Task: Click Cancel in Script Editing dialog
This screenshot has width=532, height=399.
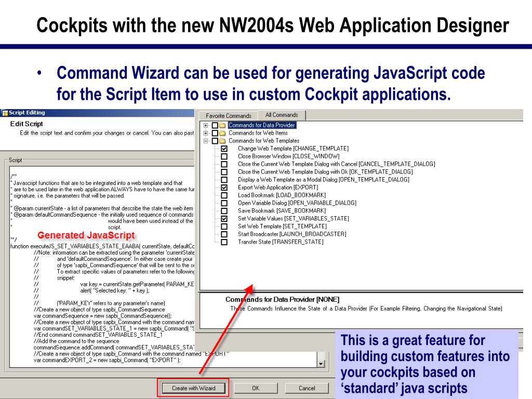Action: pyautogui.click(x=307, y=388)
